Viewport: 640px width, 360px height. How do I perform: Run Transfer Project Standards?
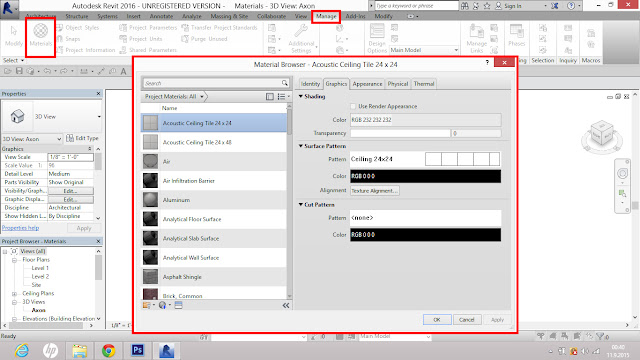coord(219,28)
